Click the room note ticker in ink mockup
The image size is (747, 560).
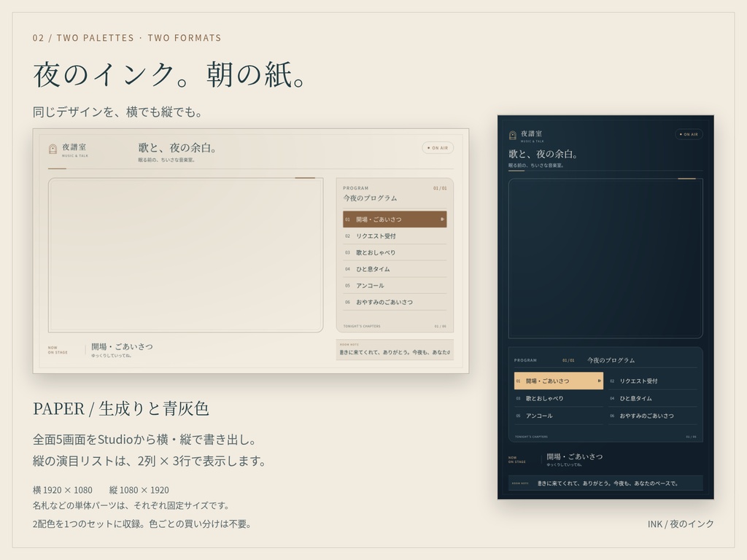[605, 483]
